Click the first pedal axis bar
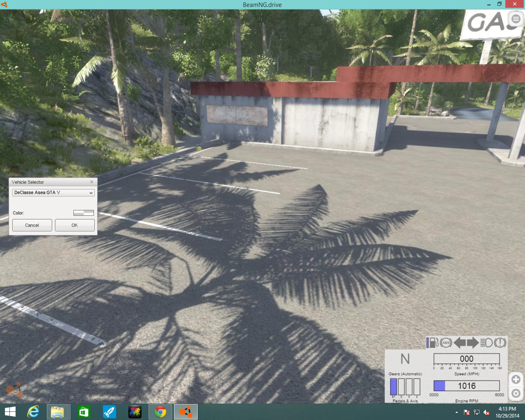The image size is (525, 420). click(x=394, y=386)
